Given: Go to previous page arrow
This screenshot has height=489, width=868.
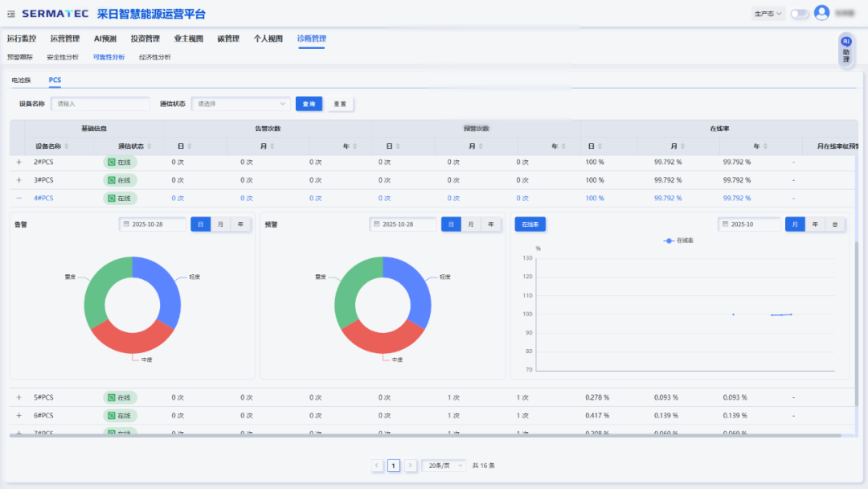Looking at the screenshot, I should [x=377, y=466].
